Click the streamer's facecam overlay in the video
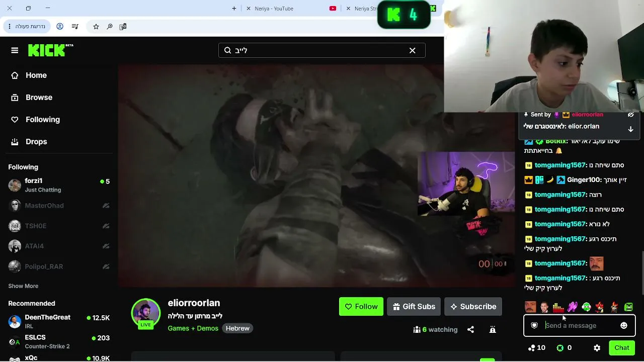This screenshot has width=644, height=362. click(x=466, y=184)
